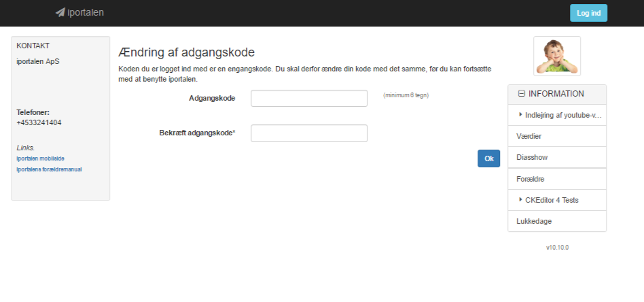This screenshot has height=302, width=644.
Task: Open the Forældre menu item
Action: tap(557, 179)
